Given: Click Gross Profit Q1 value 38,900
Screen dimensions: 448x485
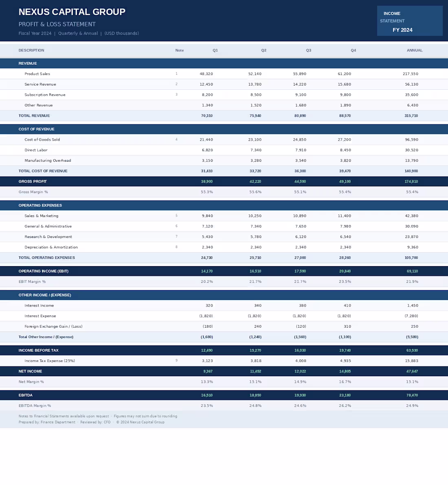Looking at the screenshot, I should (207, 181).
